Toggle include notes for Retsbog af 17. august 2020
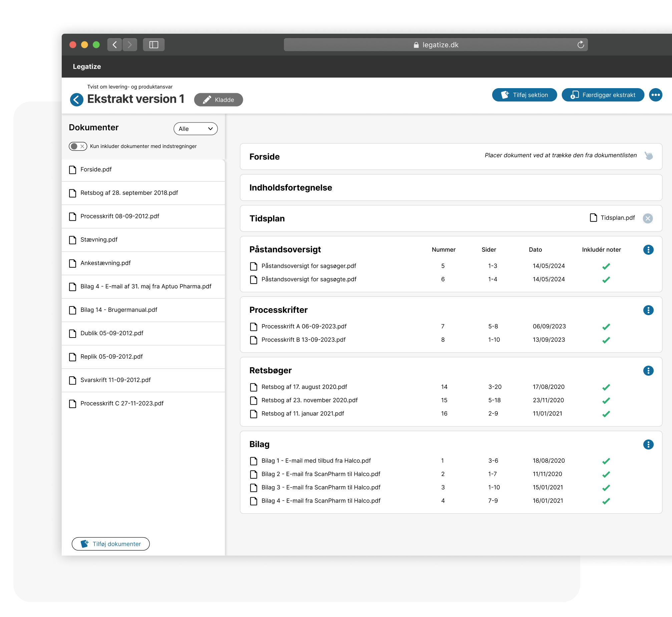Viewport: 672px width, 617px height. 606,387
